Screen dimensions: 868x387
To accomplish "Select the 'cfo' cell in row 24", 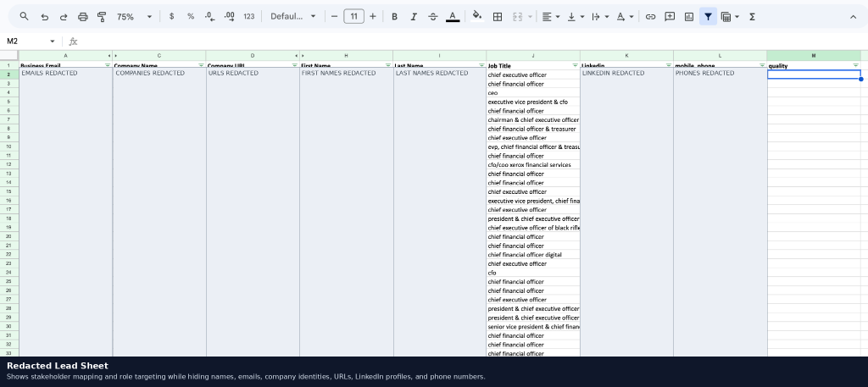I will pos(533,273).
